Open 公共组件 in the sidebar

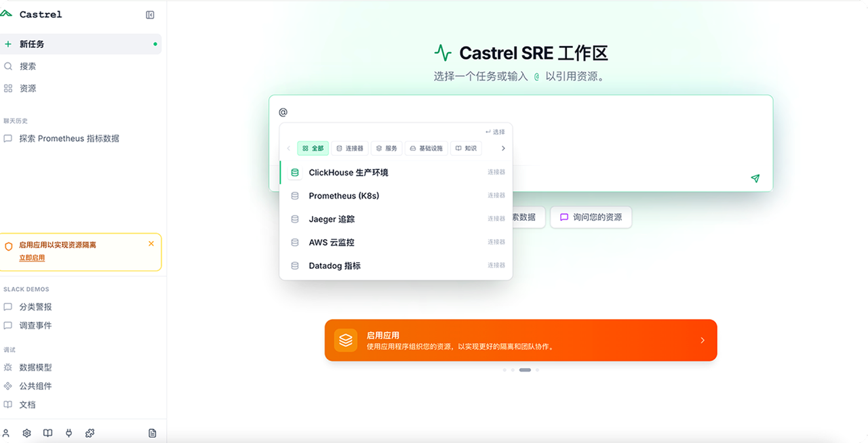(x=81, y=386)
